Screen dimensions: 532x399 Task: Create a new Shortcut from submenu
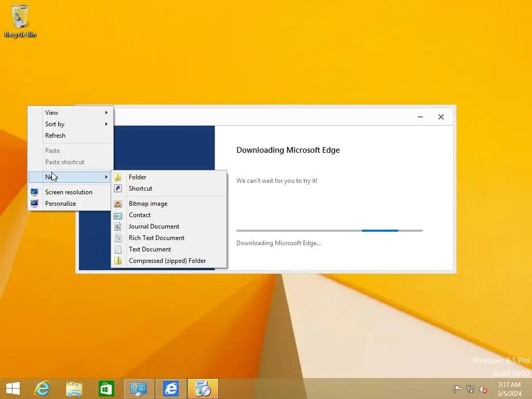coord(169,188)
